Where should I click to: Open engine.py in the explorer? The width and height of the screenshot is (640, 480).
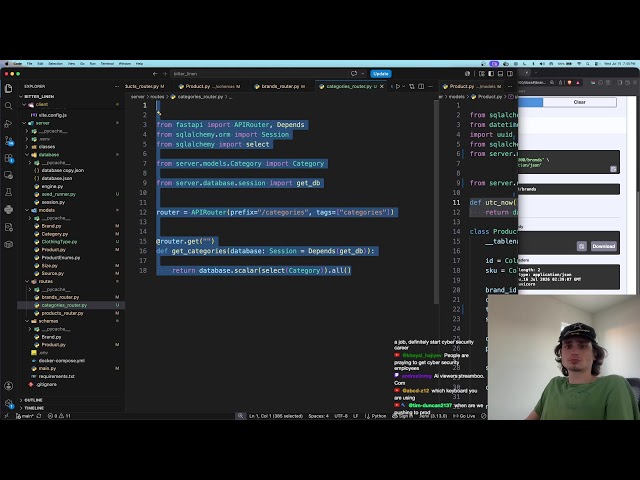[52, 186]
